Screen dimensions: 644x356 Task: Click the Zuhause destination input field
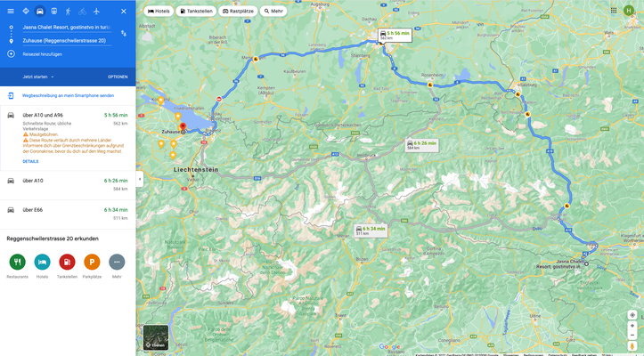[67, 41]
